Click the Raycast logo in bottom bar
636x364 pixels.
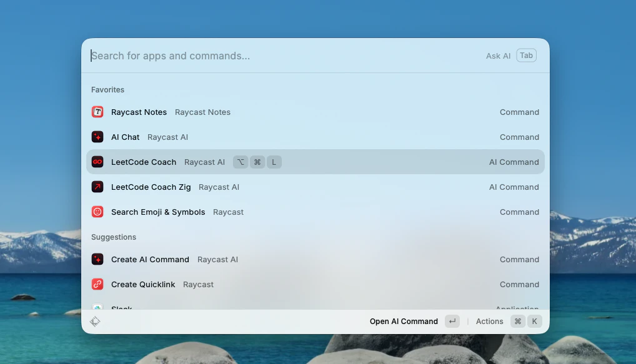(95, 322)
